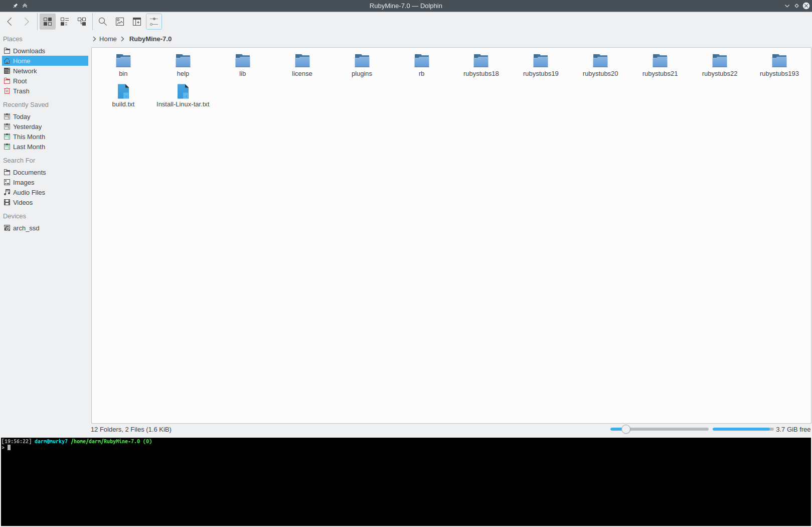812x527 pixels.
Task: Click the pin icon in title bar
Action: (x=15, y=6)
